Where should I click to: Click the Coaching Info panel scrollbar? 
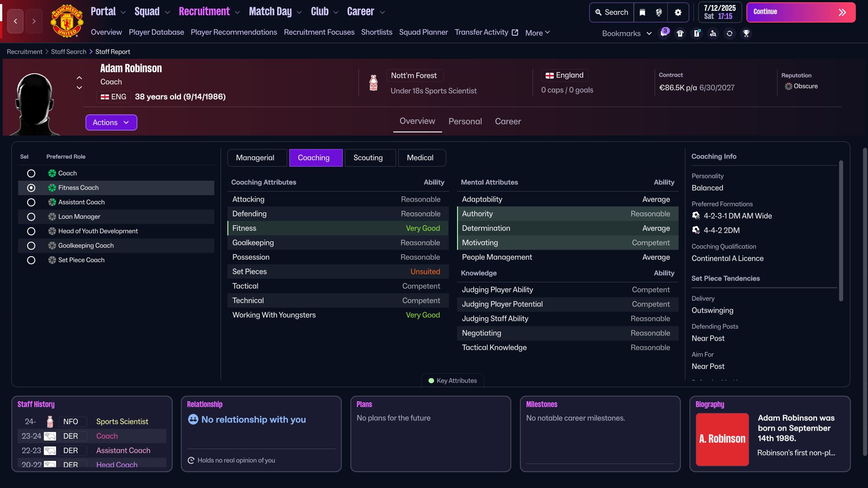tap(841, 230)
